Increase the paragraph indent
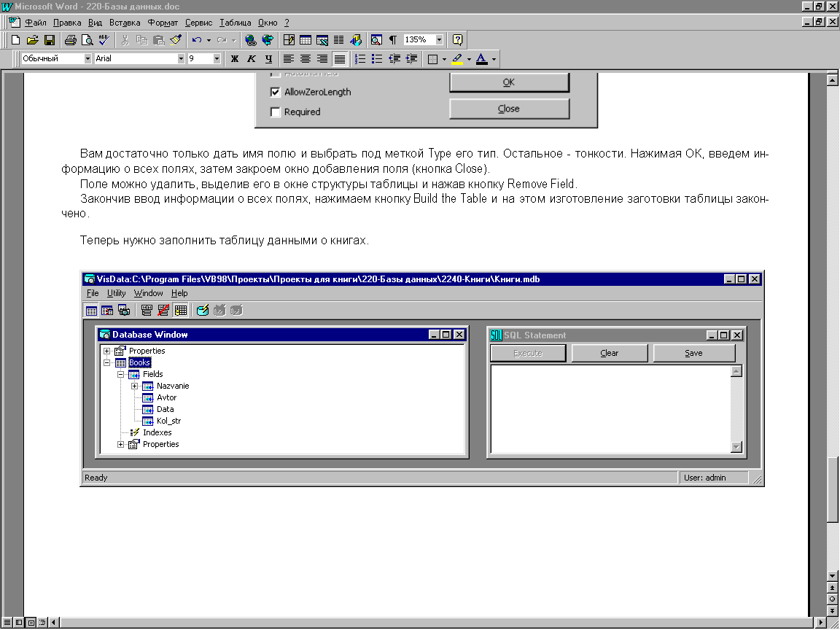The width and height of the screenshot is (840, 630). tap(411, 59)
